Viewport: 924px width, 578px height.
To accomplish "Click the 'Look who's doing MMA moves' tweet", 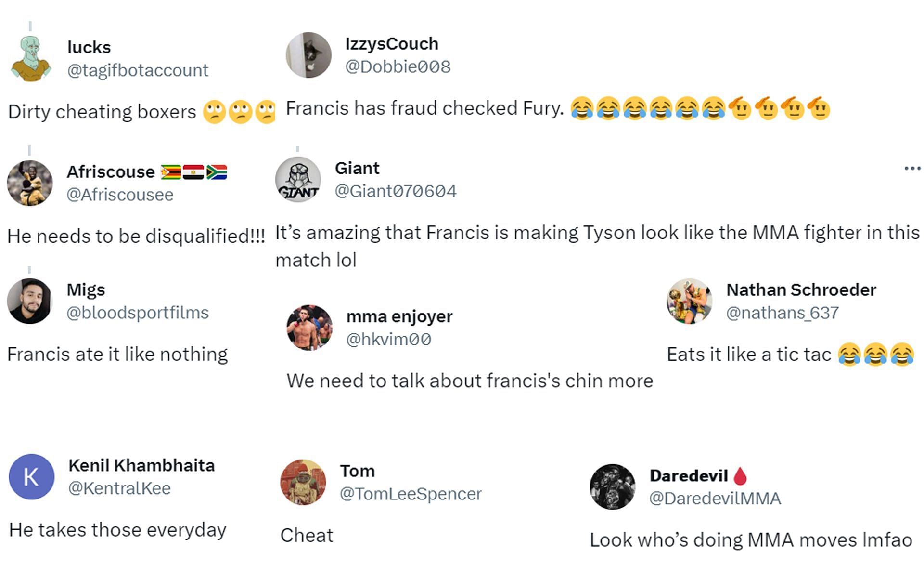I will [x=751, y=540].
